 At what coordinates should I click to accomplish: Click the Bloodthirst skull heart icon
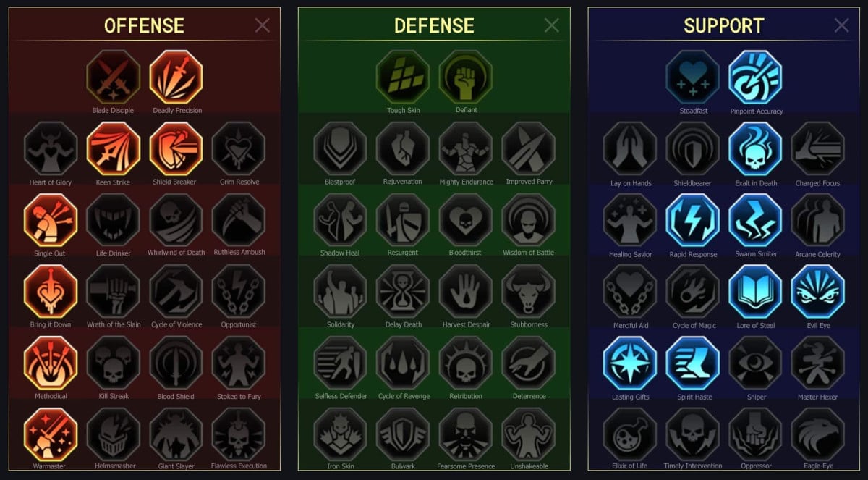click(x=466, y=220)
